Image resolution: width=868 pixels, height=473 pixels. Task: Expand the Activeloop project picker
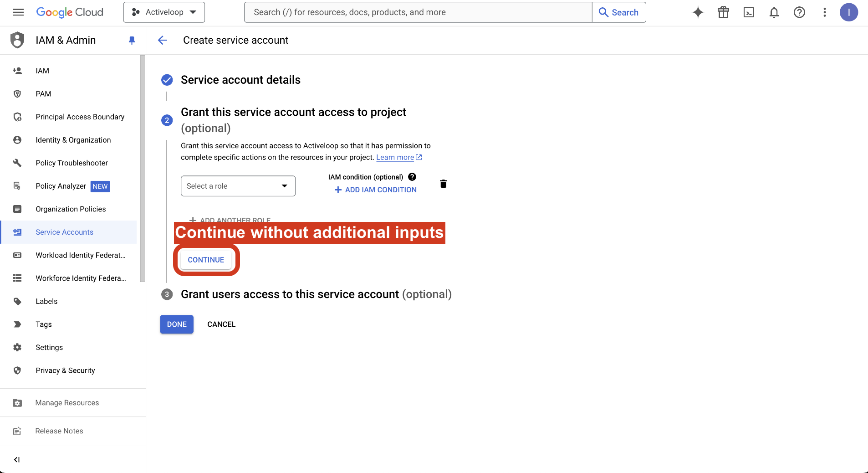(164, 12)
